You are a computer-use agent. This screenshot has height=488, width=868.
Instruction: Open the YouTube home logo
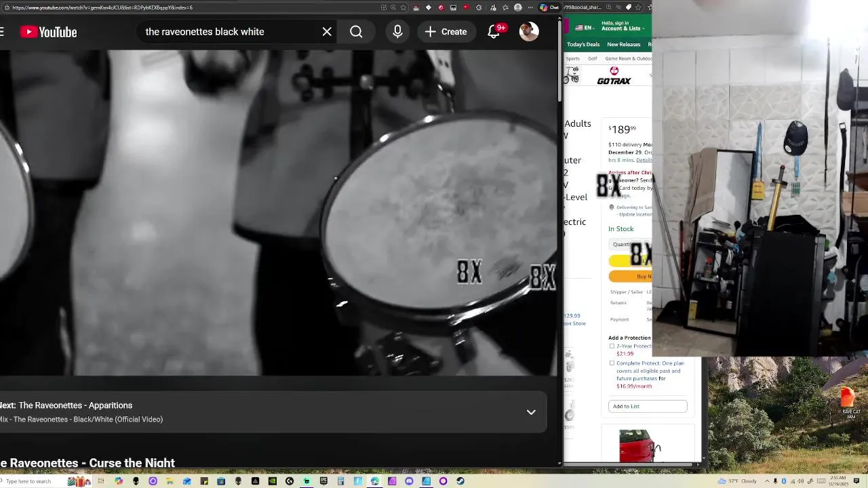tap(48, 32)
